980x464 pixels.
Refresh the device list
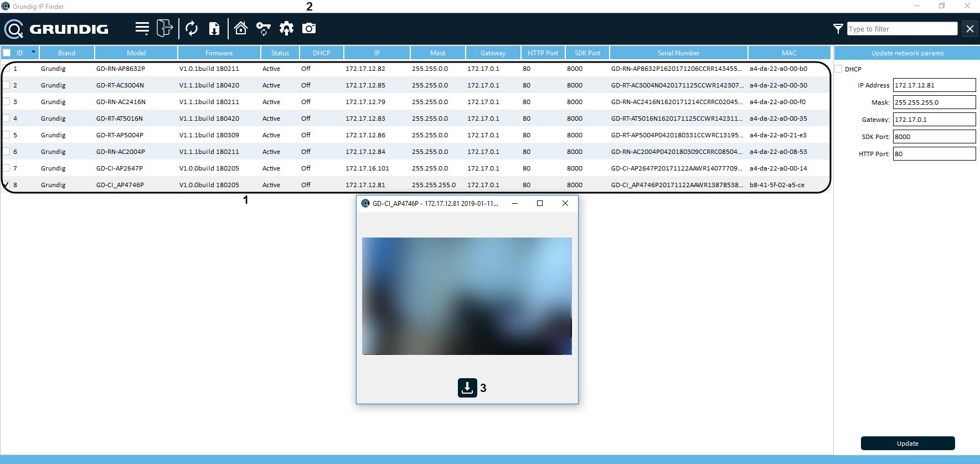coord(192,28)
